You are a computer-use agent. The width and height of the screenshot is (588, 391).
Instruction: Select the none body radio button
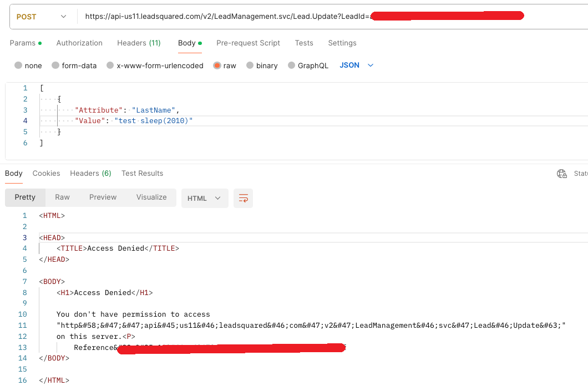pyautogui.click(x=19, y=65)
